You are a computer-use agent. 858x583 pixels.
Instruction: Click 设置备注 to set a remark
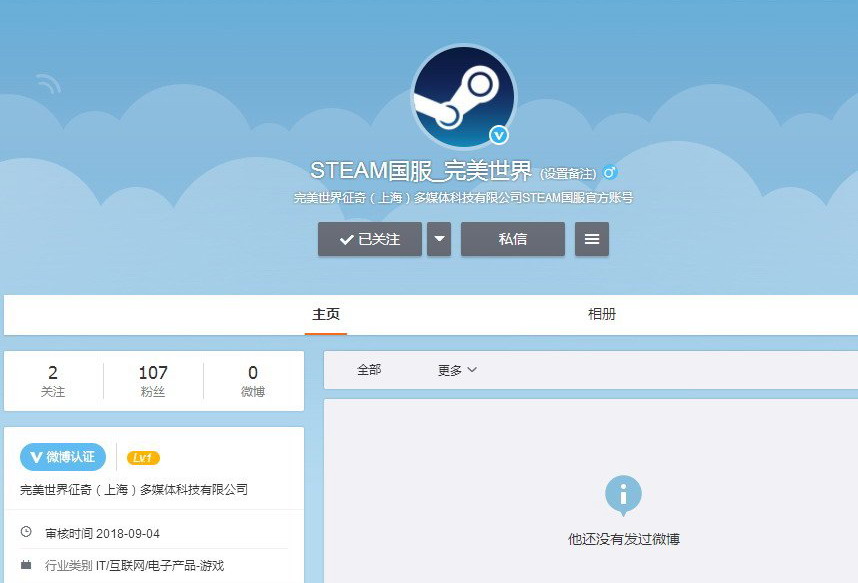coord(568,174)
